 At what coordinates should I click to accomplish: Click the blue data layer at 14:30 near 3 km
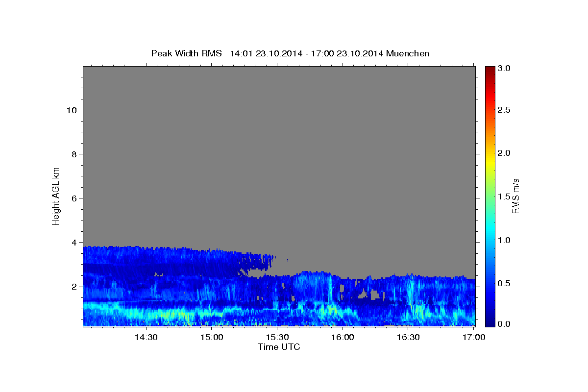146,265
